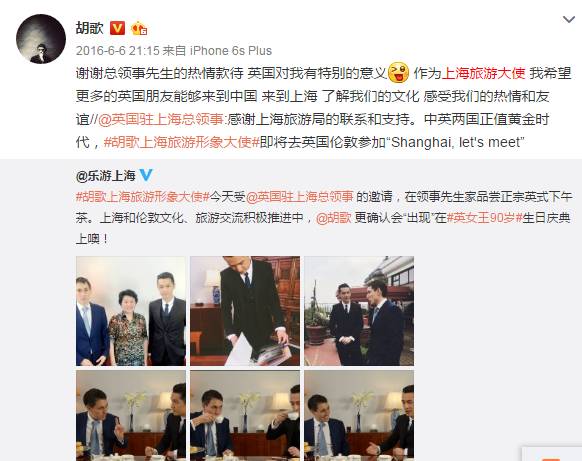
Task: Open the group photo with woman thumbnail
Action: click(x=131, y=311)
